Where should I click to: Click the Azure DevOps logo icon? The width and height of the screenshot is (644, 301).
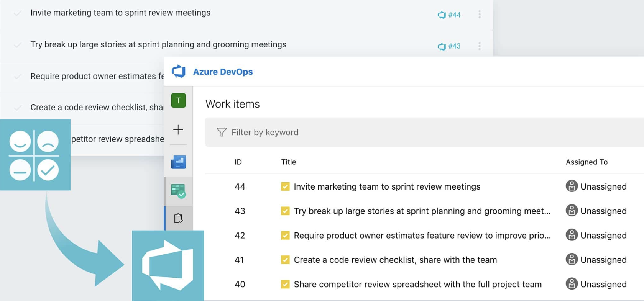coord(179,71)
